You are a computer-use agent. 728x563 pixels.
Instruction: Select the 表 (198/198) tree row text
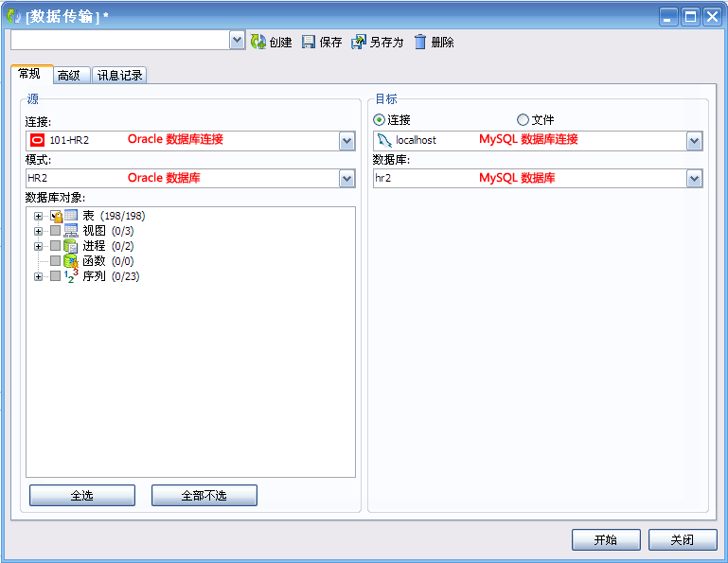pyautogui.click(x=115, y=216)
